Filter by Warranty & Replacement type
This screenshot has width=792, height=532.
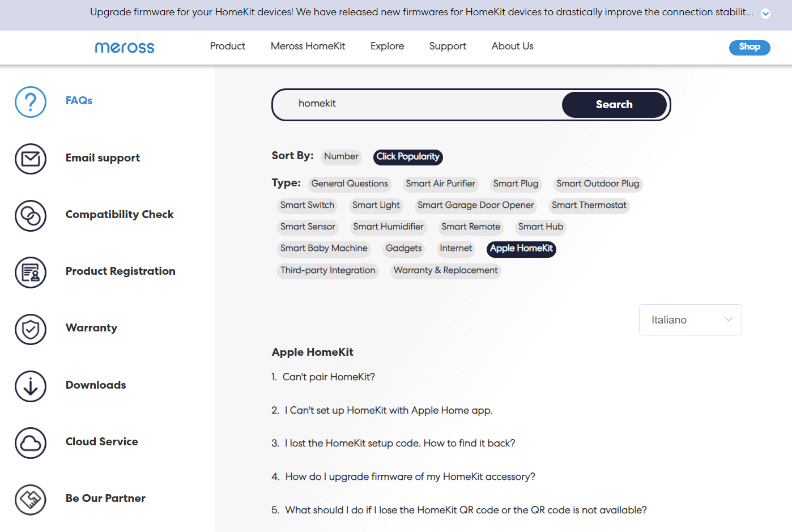point(446,271)
